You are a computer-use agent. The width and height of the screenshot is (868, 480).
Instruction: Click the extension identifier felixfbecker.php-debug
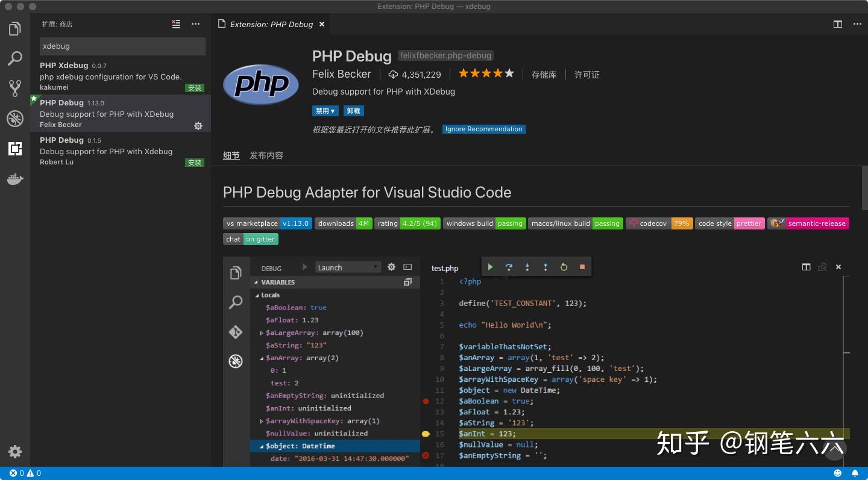[445, 55]
